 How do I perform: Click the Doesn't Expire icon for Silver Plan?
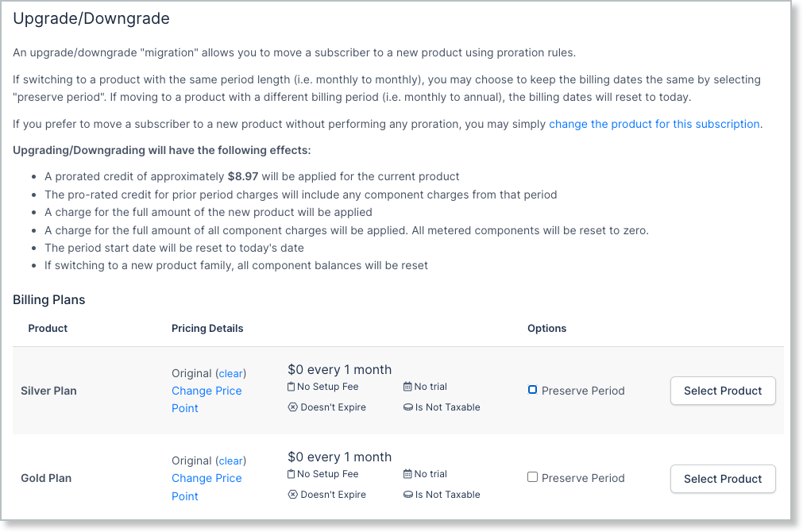(x=292, y=407)
